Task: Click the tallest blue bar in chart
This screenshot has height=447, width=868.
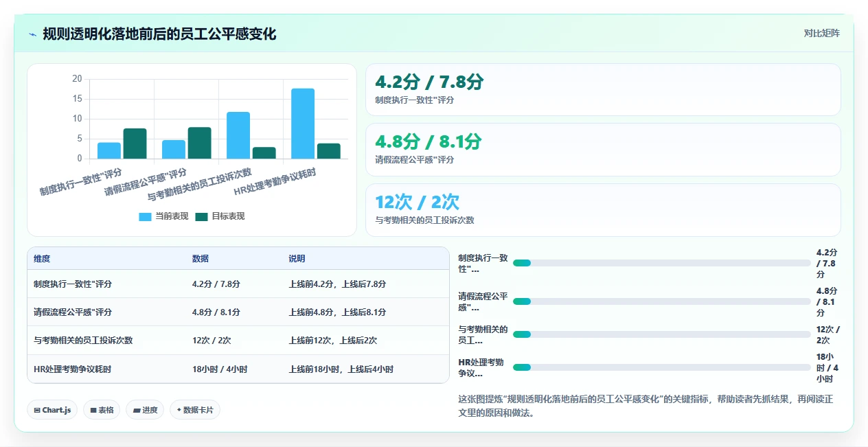Action: point(303,124)
